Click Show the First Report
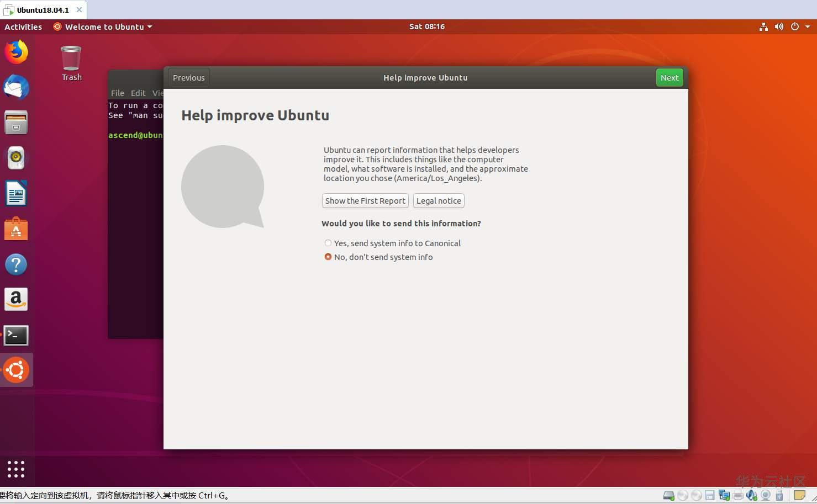The height and width of the screenshot is (504, 817). pos(365,200)
